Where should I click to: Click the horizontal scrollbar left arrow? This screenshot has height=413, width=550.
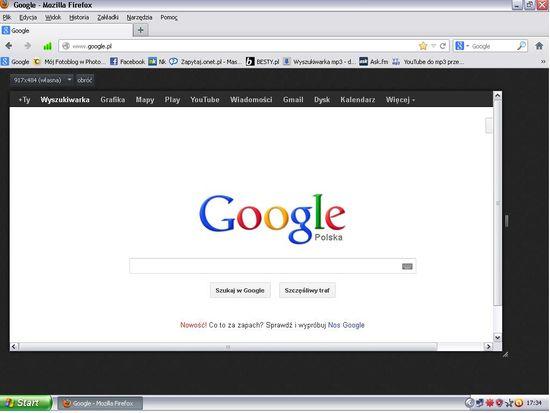pos(14,347)
